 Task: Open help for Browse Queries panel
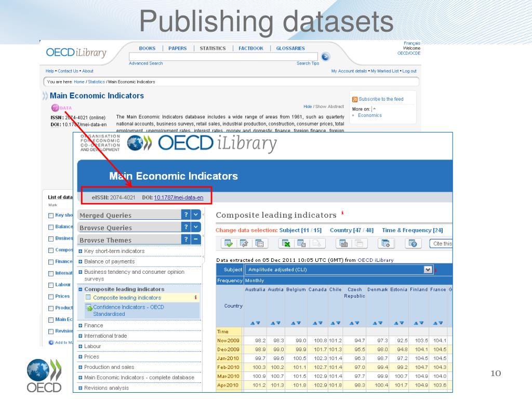click(185, 227)
